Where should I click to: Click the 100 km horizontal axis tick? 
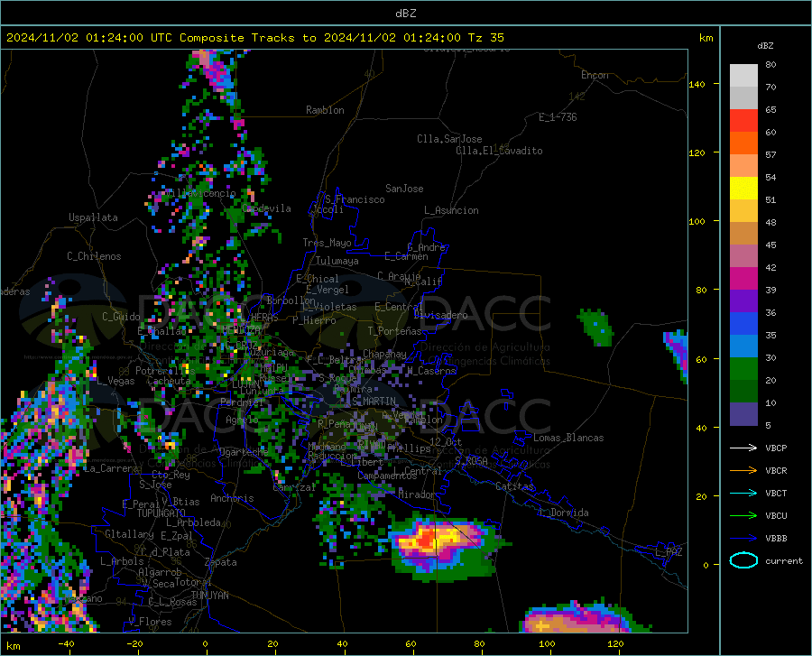pos(547,644)
